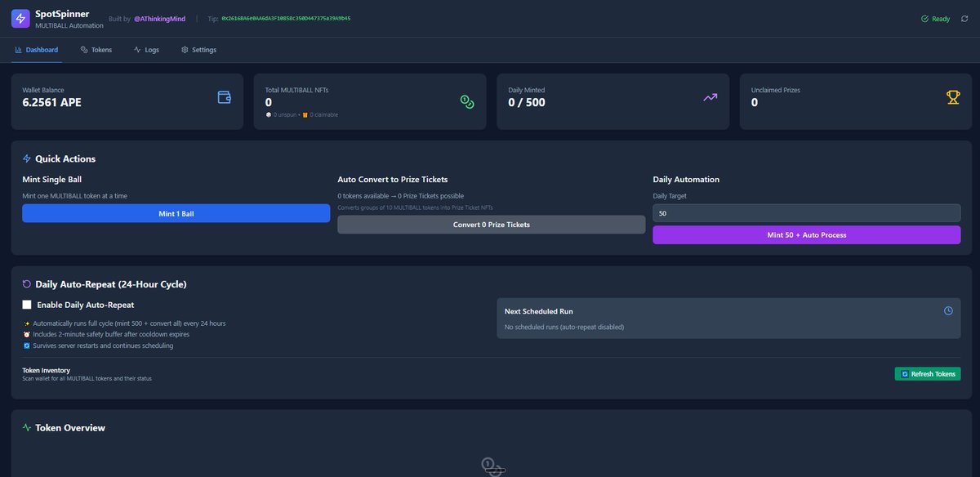Viewport: 980px width, 477px height.
Task: Click the 'Daily Automation' heading
Action: [x=686, y=179]
